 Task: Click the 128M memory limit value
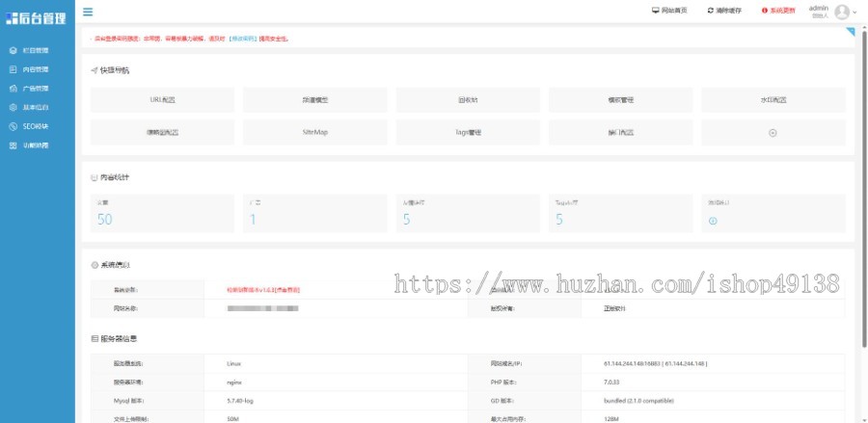(x=610, y=418)
